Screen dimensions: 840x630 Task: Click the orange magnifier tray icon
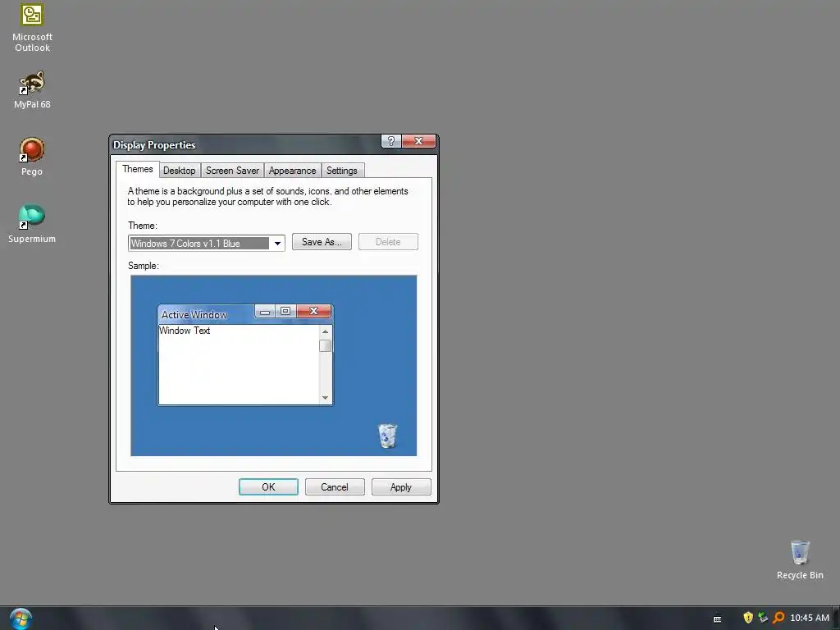[x=778, y=618]
